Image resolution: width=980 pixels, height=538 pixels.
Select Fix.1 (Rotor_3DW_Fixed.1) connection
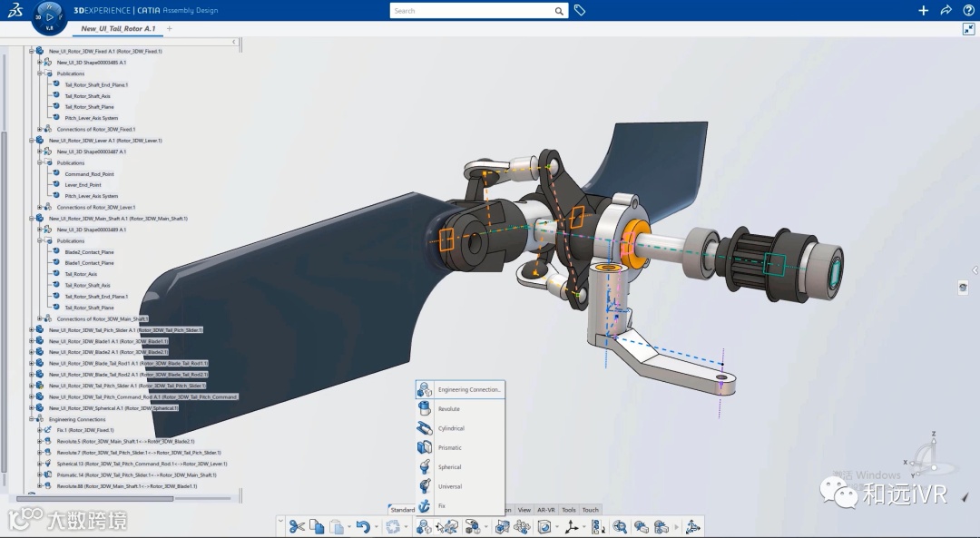85,431
